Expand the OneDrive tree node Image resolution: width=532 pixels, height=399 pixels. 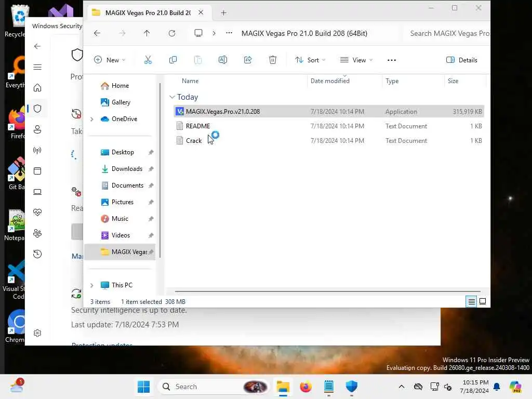point(91,119)
